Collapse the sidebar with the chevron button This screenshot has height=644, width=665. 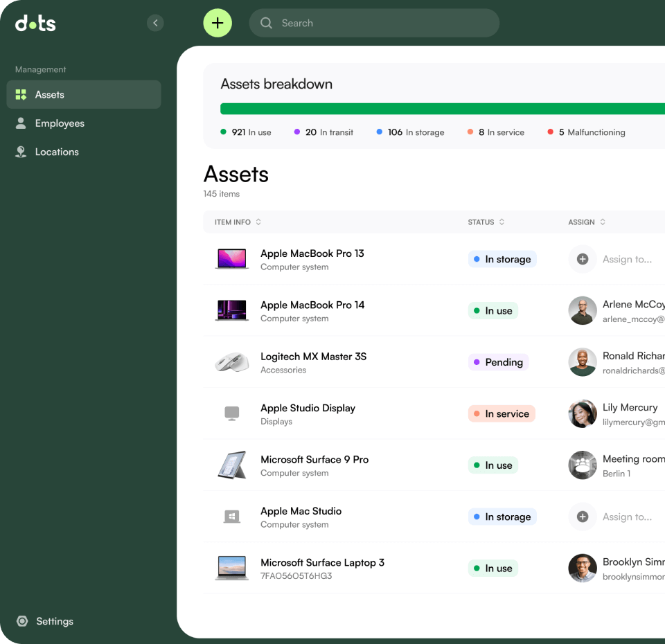pos(155,23)
